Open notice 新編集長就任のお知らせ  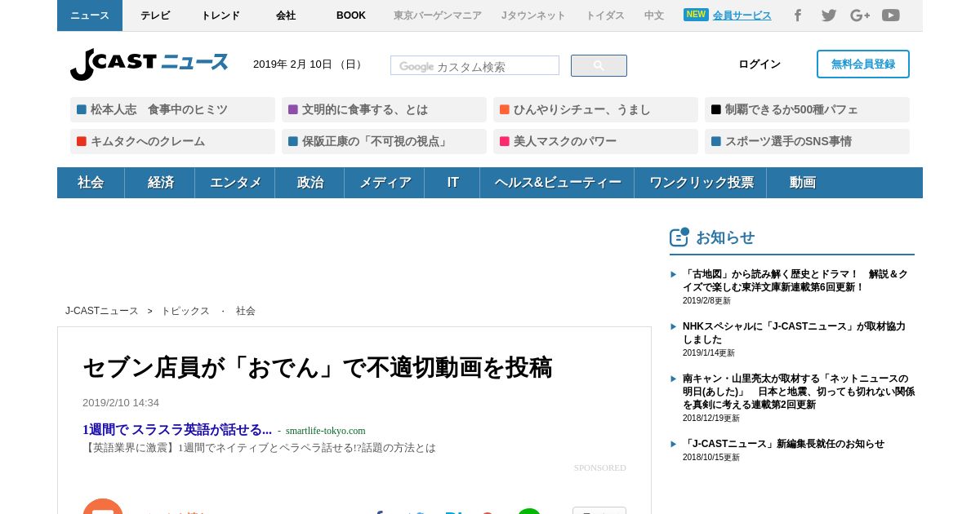click(x=783, y=444)
